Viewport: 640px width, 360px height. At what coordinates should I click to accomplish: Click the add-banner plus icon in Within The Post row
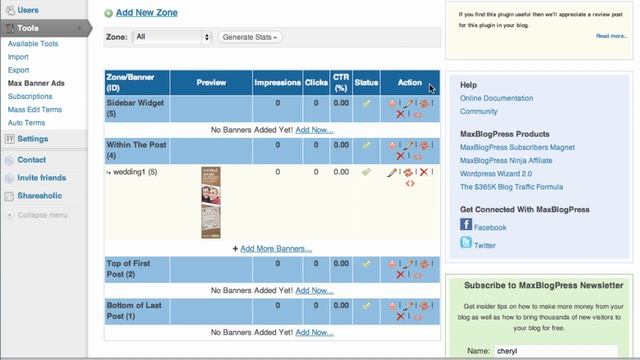coord(392,145)
